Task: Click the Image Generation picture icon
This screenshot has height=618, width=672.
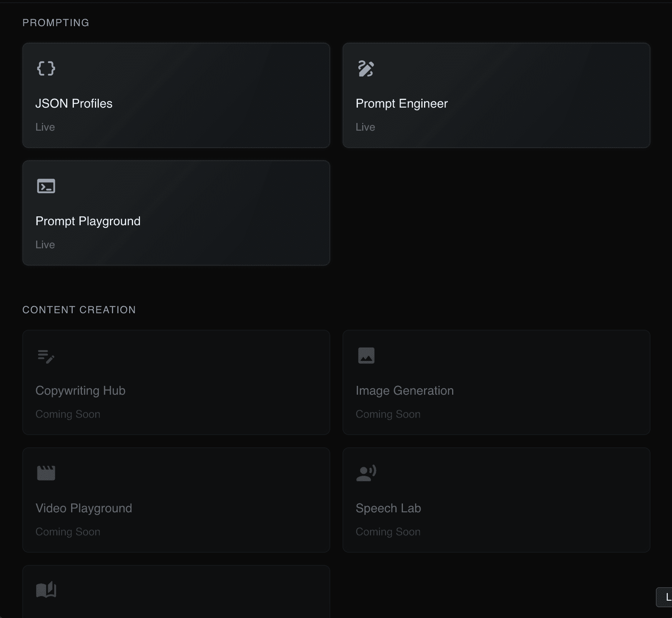Action: tap(366, 355)
